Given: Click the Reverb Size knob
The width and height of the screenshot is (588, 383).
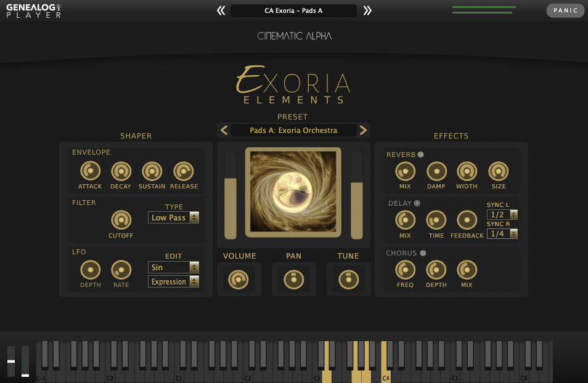Looking at the screenshot, I should (499, 171).
